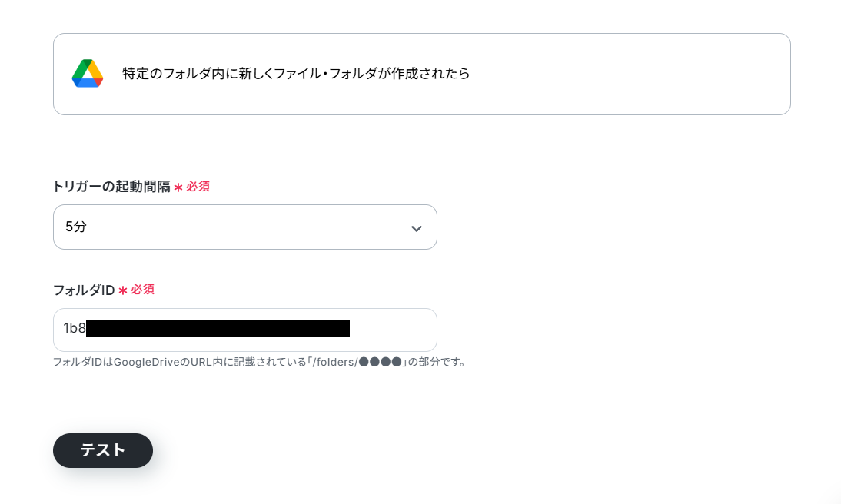Image resolution: width=841 pixels, height=504 pixels.
Task: Click the フォルダID field label
Action: click(84, 290)
